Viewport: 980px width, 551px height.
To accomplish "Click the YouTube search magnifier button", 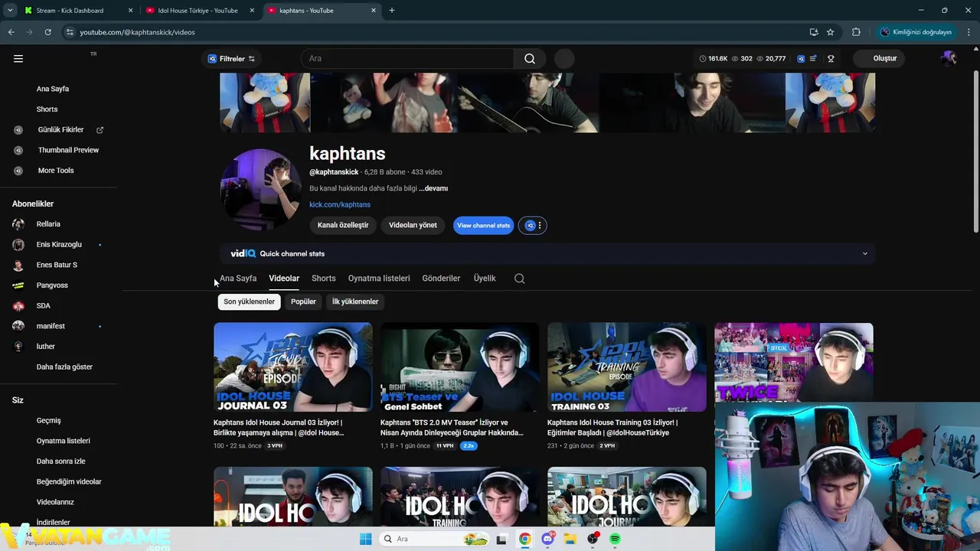I will [x=530, y=58].
